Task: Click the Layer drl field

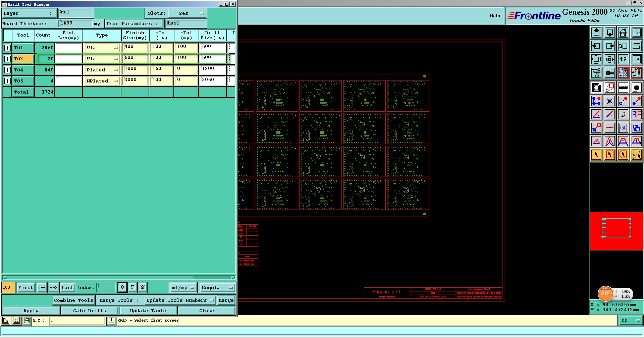Action: (76, 13)
